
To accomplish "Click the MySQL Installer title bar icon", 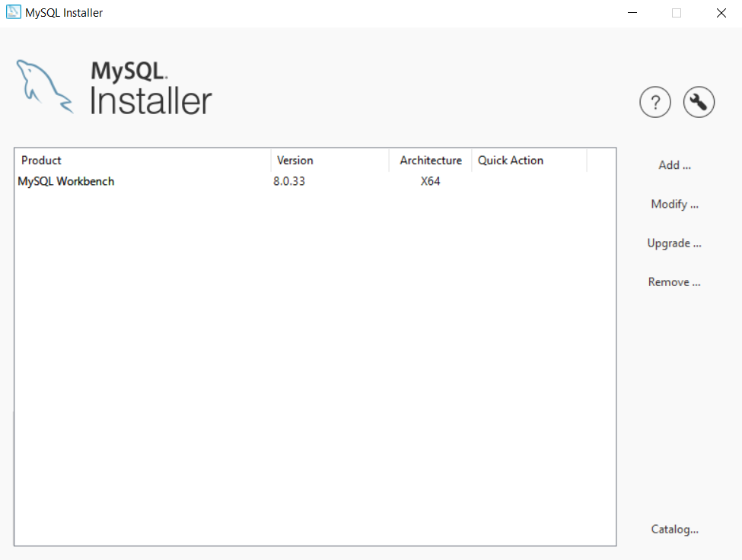I will point(13,12).
